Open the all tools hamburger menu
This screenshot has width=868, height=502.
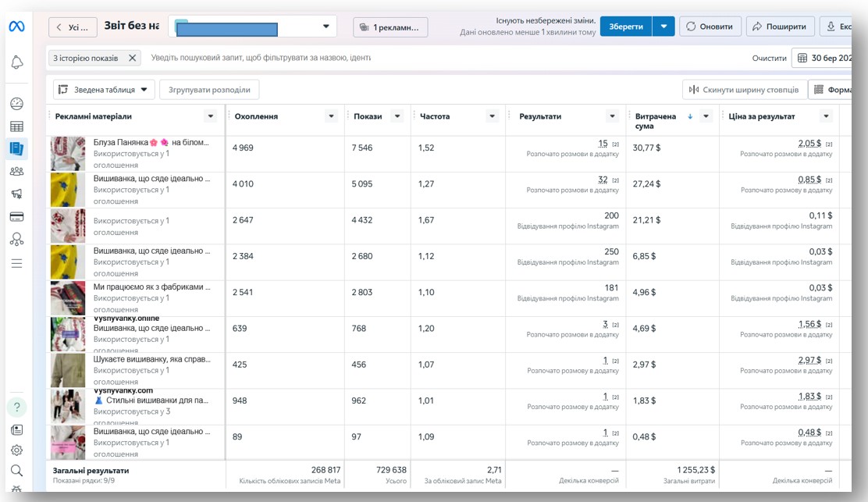[17, 263]
